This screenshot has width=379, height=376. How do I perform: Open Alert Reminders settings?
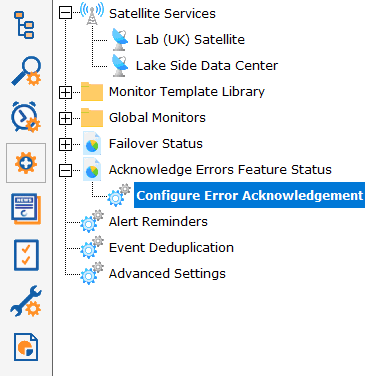pyautogui.click(x=158, y=222)
